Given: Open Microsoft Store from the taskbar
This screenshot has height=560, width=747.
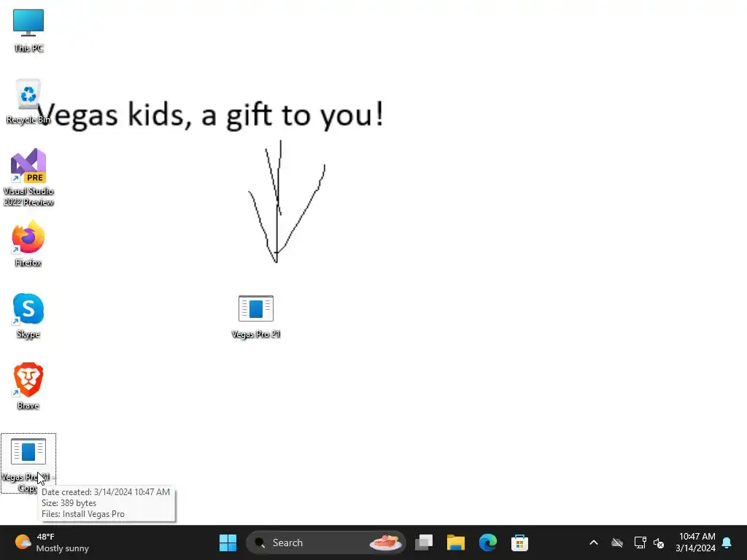Looking at the screenshot, I should click(x=519, y=542).
